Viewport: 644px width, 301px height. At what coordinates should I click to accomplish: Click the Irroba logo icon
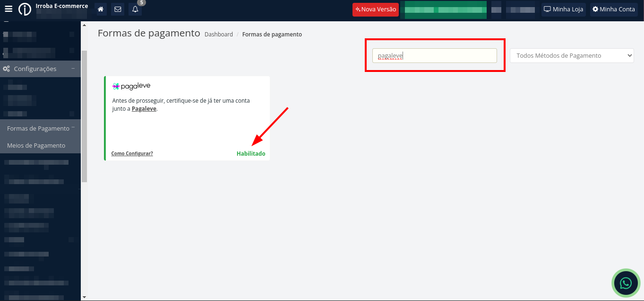[25, 9]
